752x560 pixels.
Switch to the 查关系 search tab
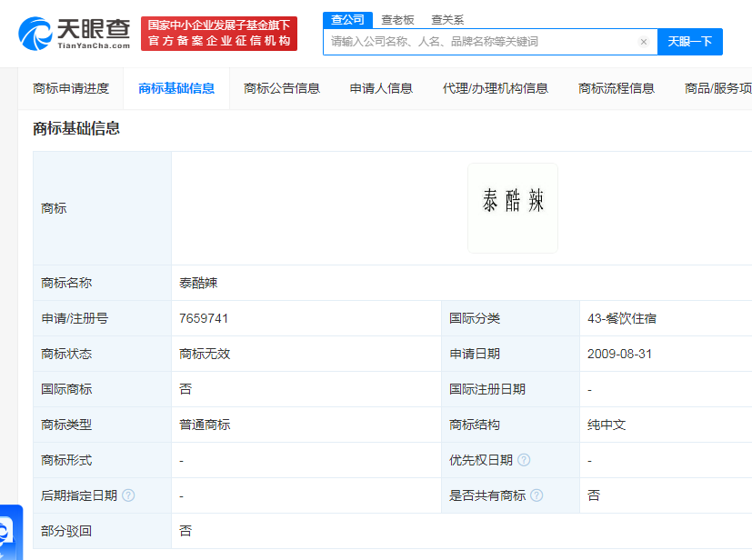pyautogui.click(x=447, y=20)
